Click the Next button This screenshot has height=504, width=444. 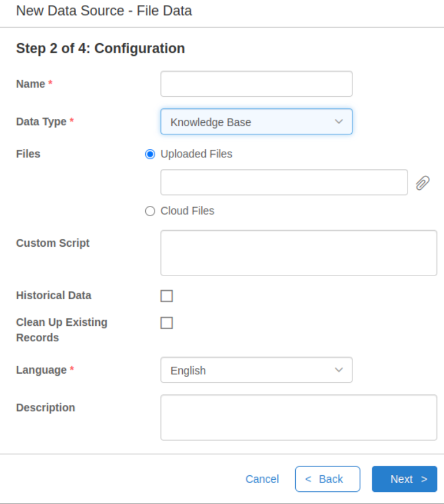(x=404, y=479)
